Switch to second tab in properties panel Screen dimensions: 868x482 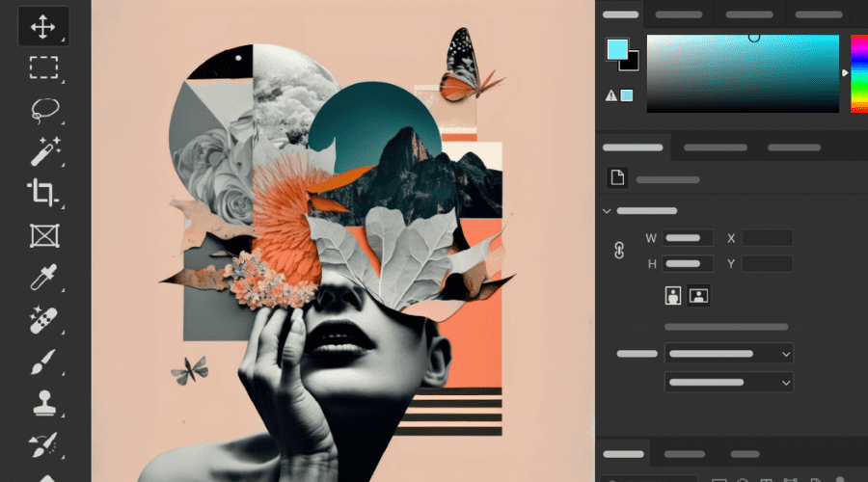[x=715, y=147]
